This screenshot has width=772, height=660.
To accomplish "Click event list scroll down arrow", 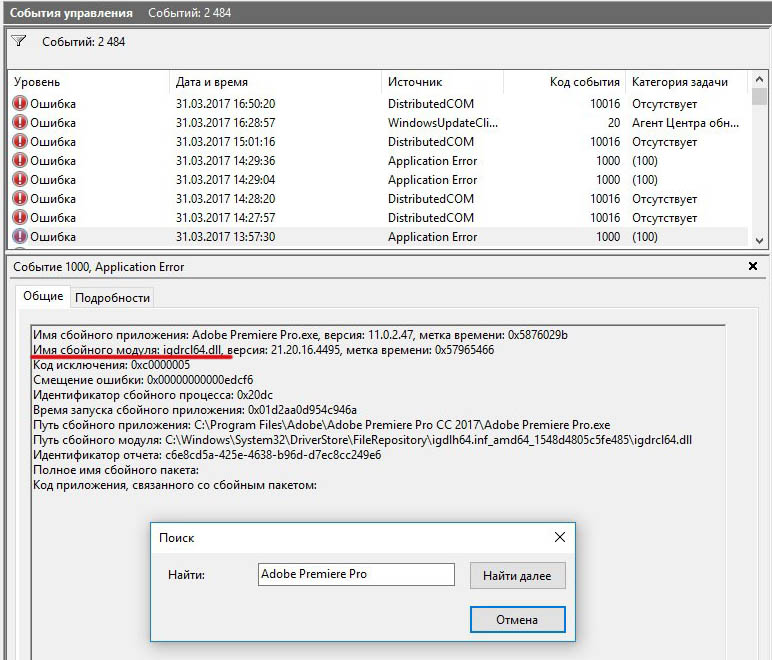I will [759, 241].
